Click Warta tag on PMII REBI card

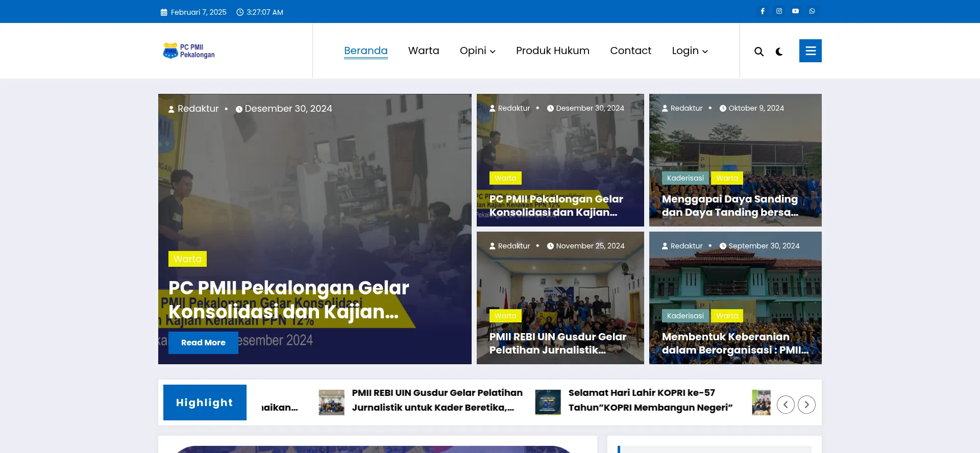tap(505, 316)
